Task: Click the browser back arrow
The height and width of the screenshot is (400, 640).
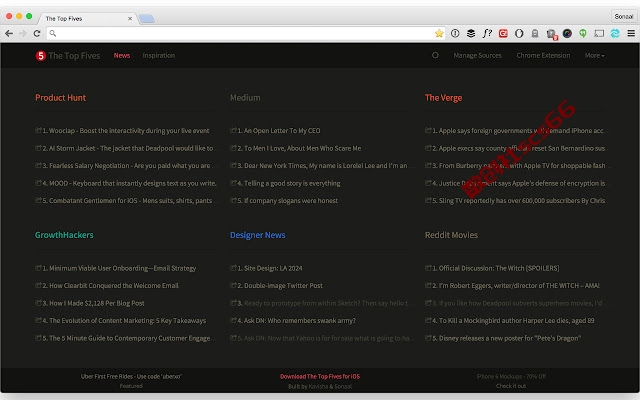Action: [x=9, y=33]
